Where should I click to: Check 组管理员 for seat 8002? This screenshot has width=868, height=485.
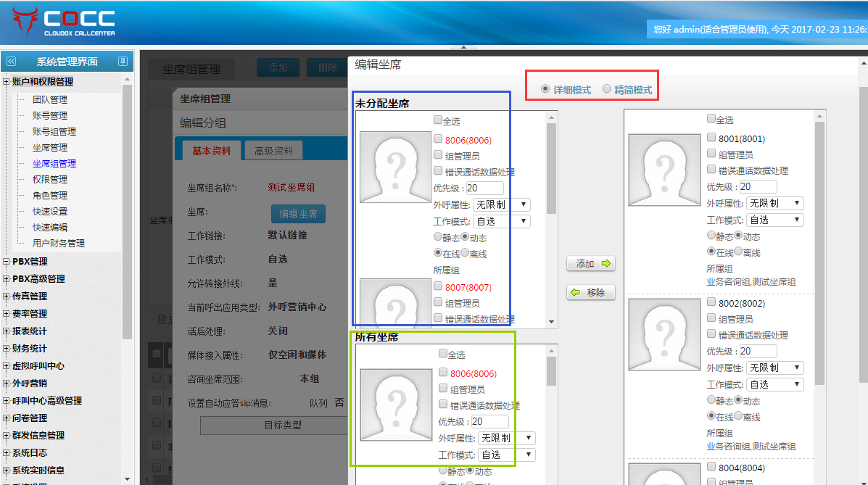click(x=711, y=318)
